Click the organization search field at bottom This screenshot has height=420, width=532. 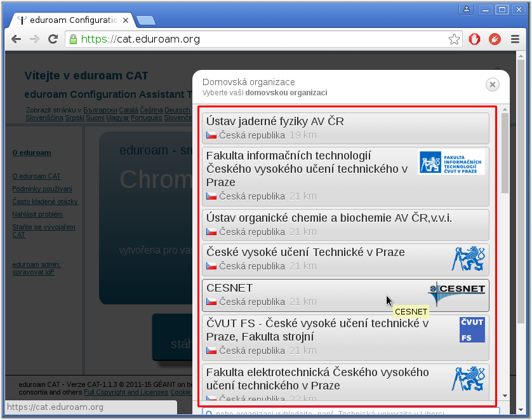(x=351, y=411)
